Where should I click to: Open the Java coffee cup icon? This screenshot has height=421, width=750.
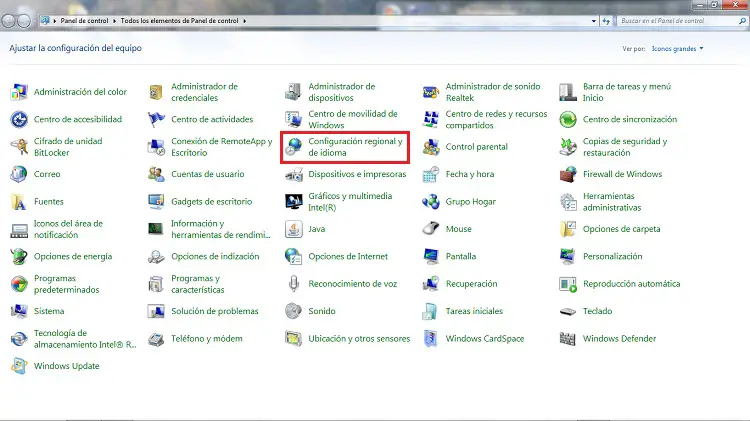point(293,229)
